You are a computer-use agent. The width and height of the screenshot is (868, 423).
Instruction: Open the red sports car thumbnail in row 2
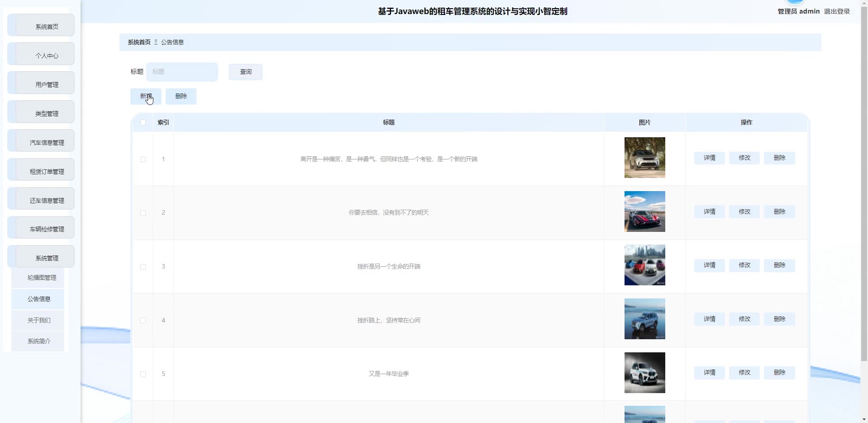coord(644,211)
